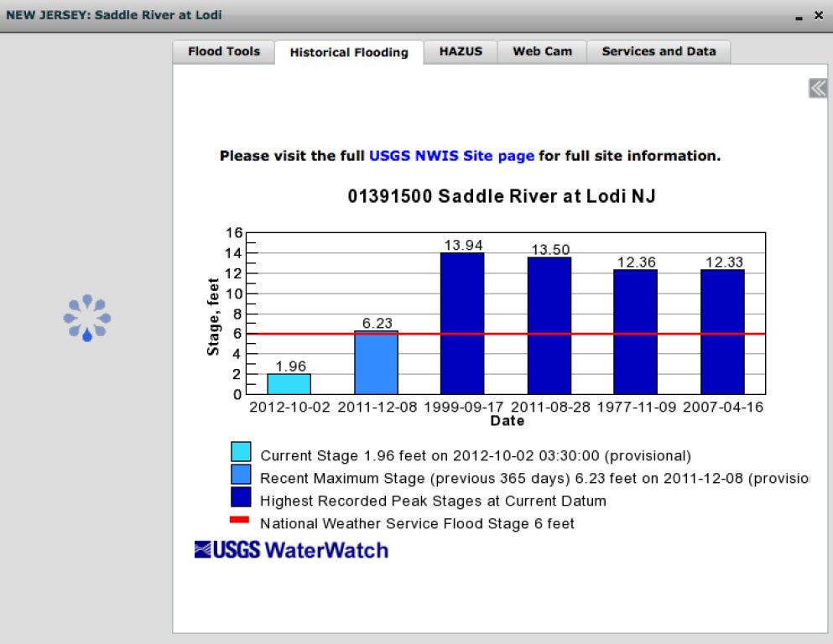833x644 pixels.
Task: Minimize the Saddle River at Lodi window
Action: click(799, 17)
